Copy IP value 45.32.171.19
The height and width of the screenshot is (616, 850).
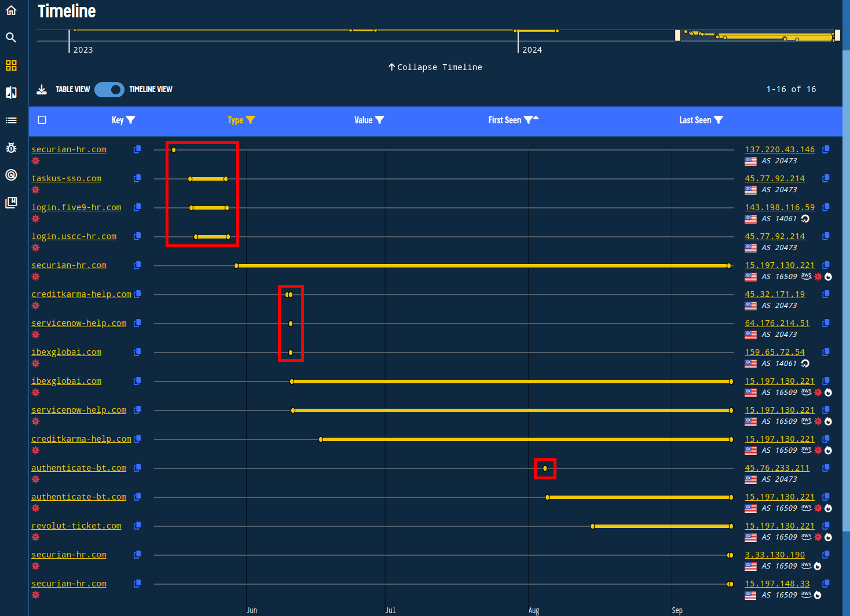[826, 294]
